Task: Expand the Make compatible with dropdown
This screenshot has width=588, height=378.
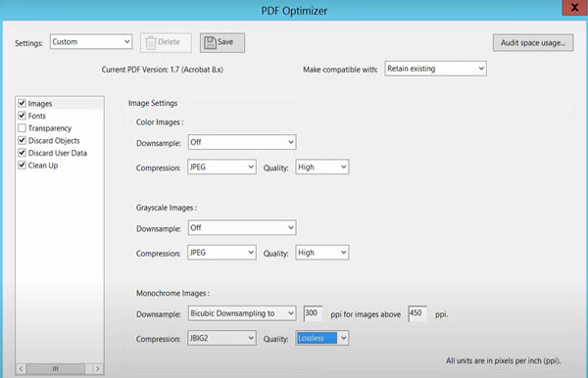Action: [435, 69]
